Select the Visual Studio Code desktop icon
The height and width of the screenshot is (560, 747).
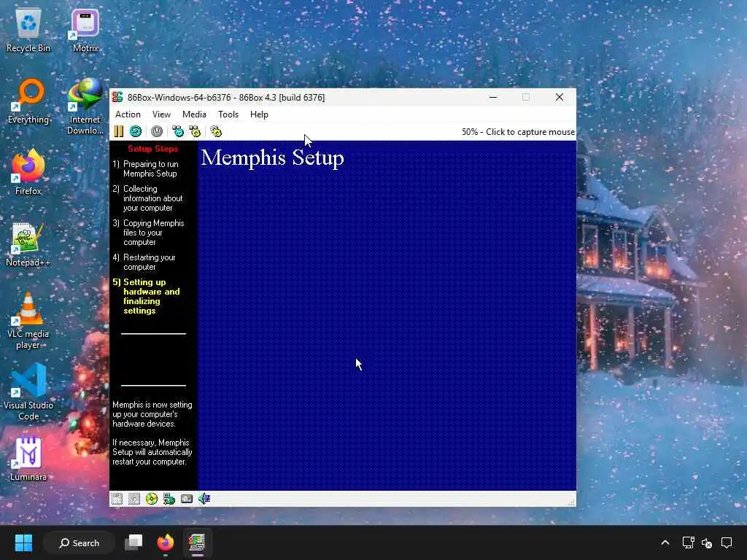pos(28,392)
